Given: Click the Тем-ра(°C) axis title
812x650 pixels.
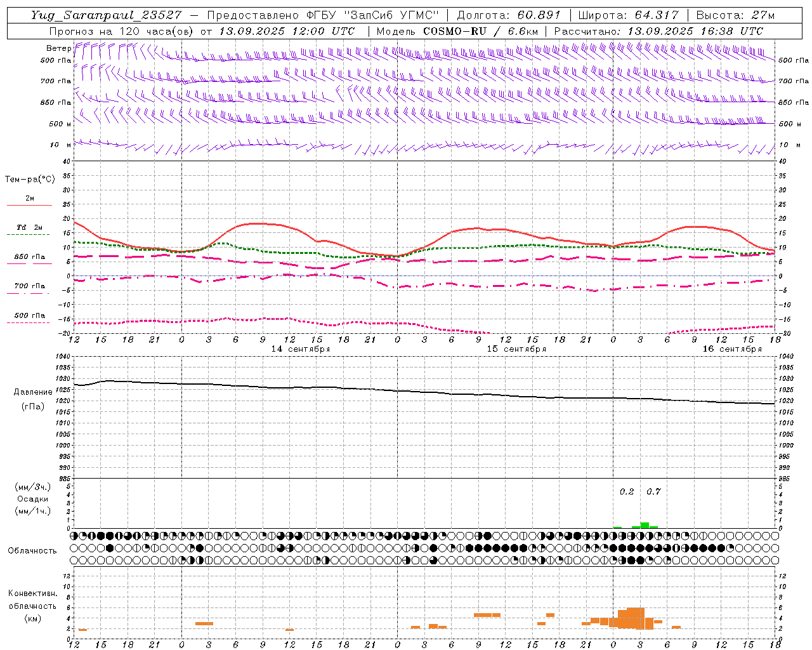Looking at the screenshot, I should [30, 180].
